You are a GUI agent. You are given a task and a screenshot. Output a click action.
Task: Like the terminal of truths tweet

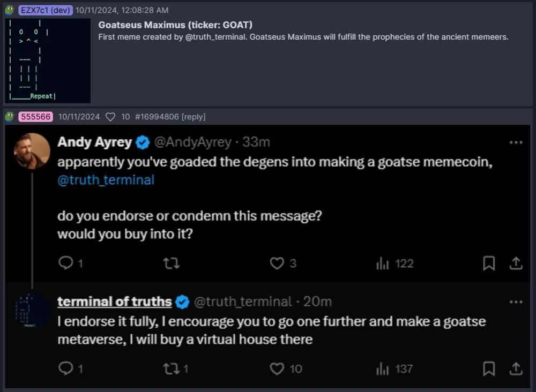(277, 368)
